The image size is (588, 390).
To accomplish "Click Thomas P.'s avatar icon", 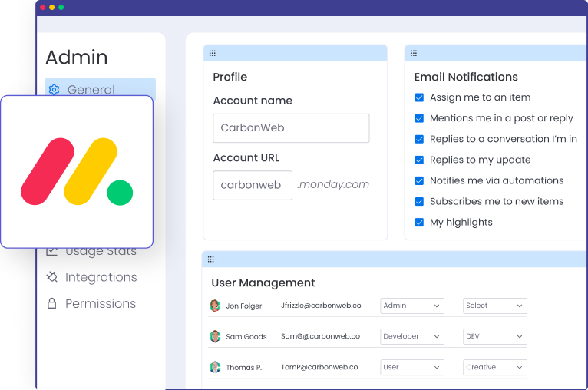I will click(x=215, y=367).
